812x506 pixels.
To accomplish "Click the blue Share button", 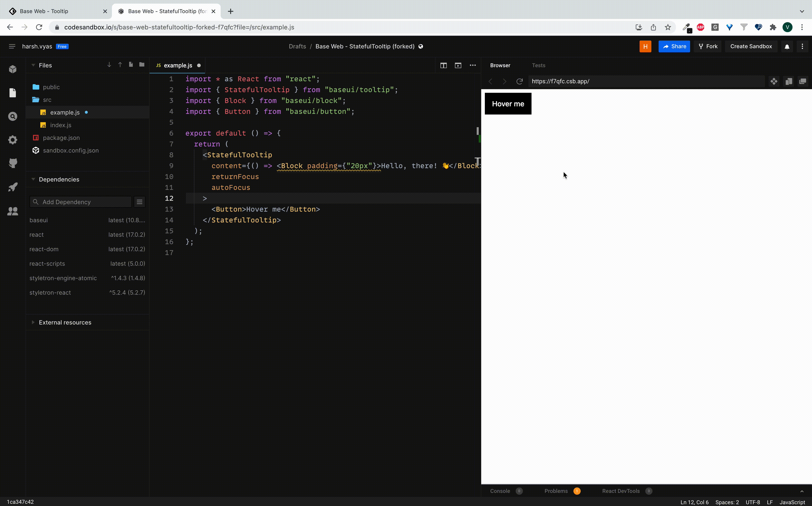I will click(674, 46).
